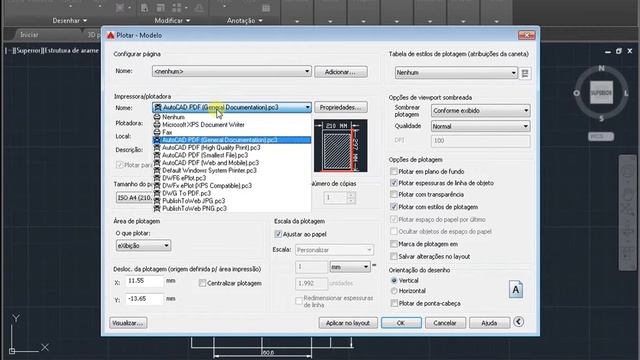
Task: Open the page setup Nome dropdown
Action: coord(231,71)
